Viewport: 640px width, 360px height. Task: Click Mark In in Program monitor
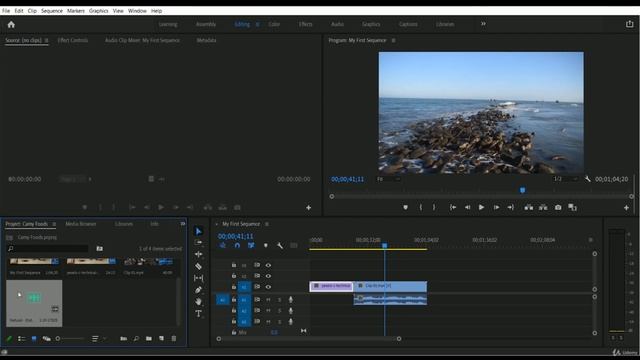click(421, 207)
